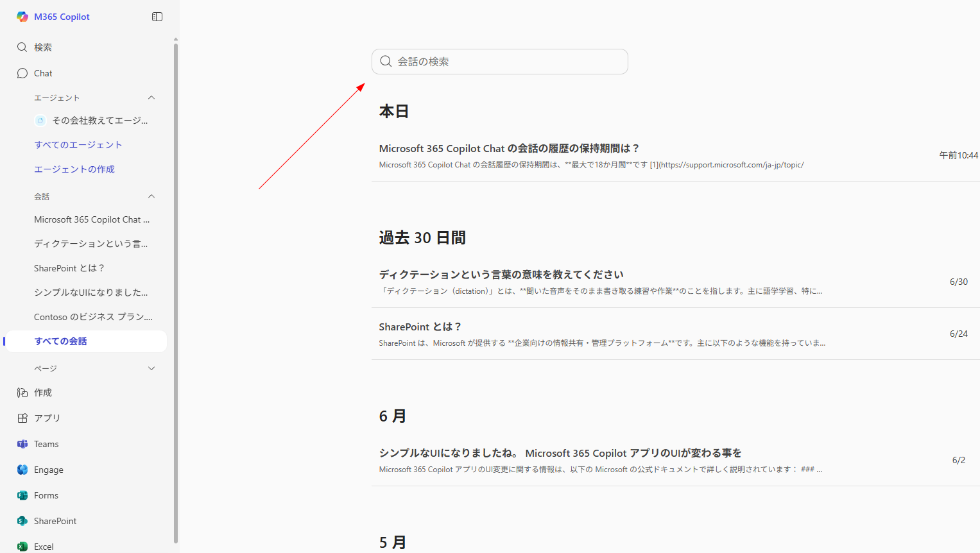Click the エージェント section label

(x=57, y=98)
